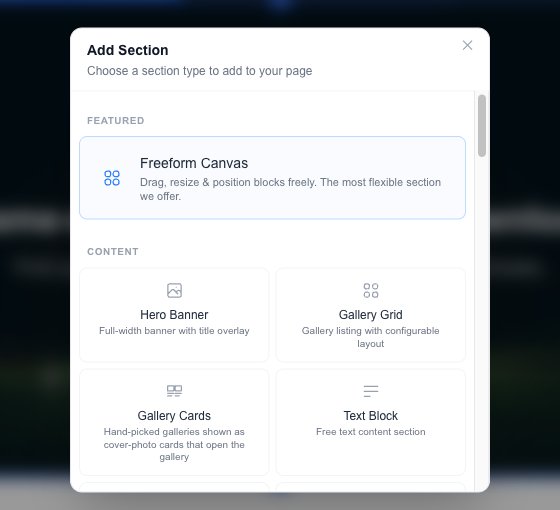This screenshot has height=510, width=560.
Task: Click the CONTENT category heading
Action: (113, 252)
